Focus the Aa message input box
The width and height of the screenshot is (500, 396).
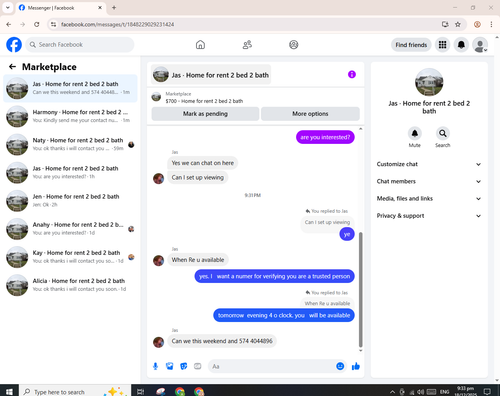(277, 366)
